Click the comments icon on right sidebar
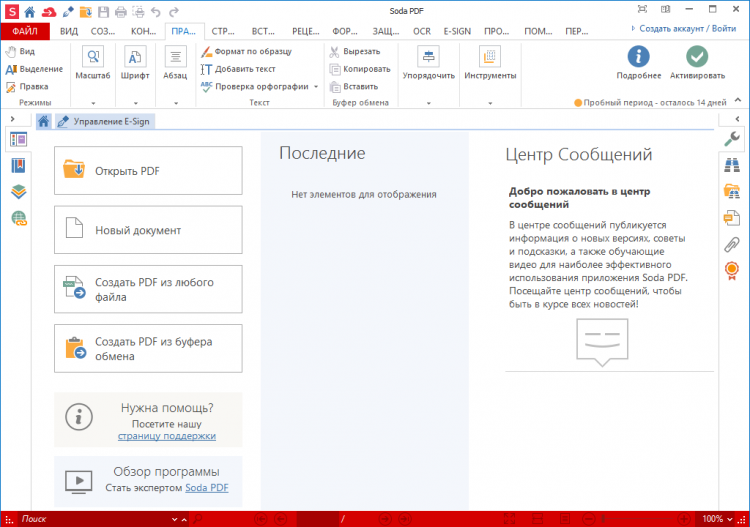 pyautogui.click(x=732, y=218)
